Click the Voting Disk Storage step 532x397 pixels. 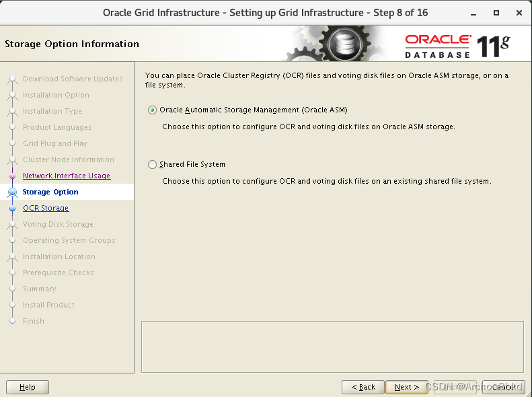58,224
